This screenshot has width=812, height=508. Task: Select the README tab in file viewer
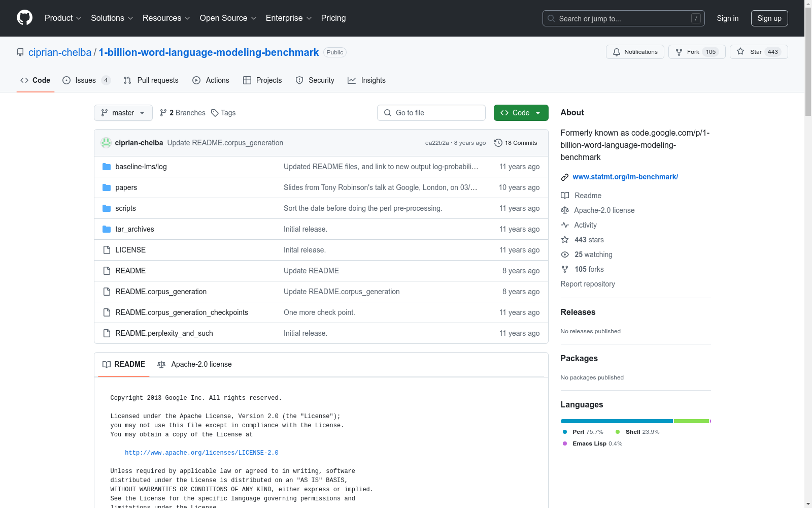pyautogui.click(x=124, y=364)
